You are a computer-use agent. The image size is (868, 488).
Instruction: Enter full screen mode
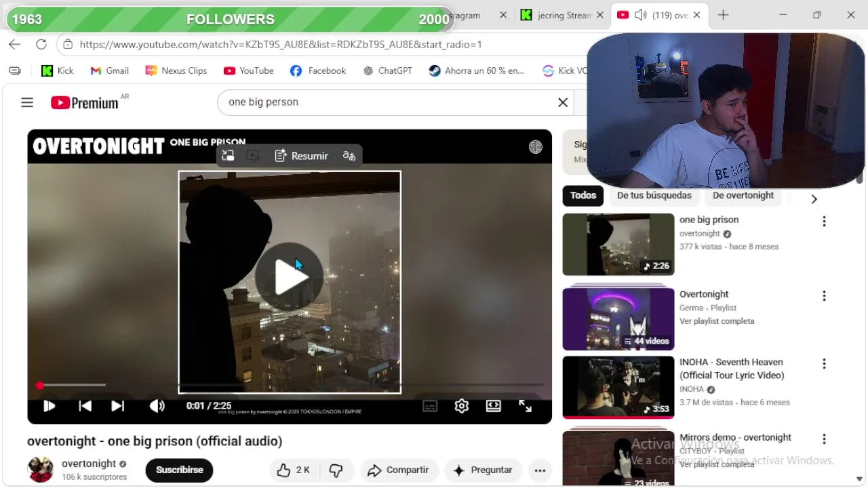pyautogui.click(x=526, y=406)
